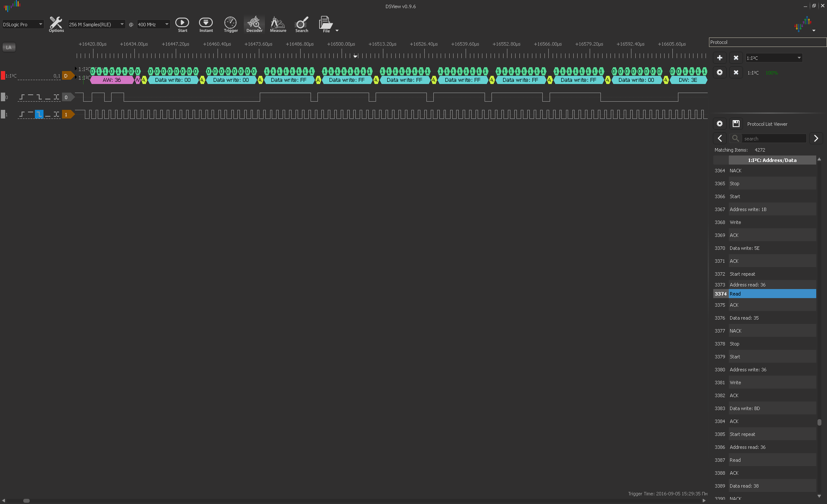Viewport: 827px width, 504px height.
Task: Click the add protocol decoder plus icon
Action: 719,58
